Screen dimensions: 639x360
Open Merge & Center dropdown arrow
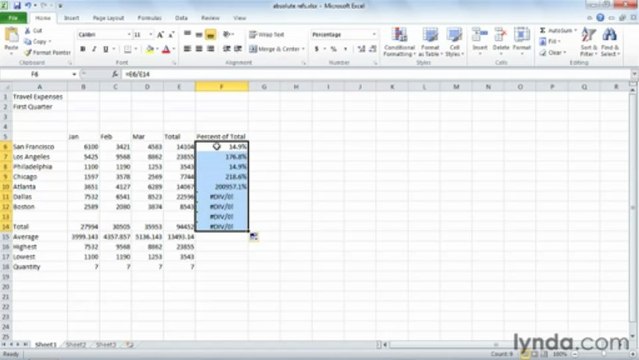tap(303, 49)
